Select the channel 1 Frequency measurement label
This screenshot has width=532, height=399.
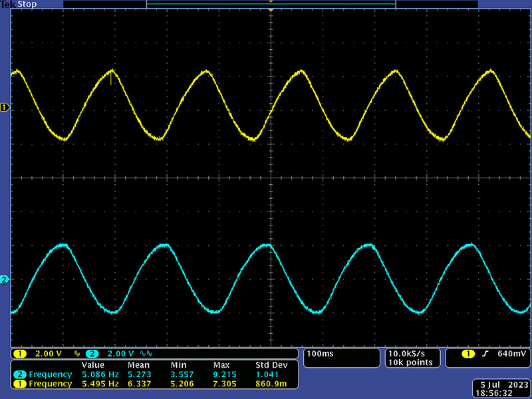tap(51, 384)
